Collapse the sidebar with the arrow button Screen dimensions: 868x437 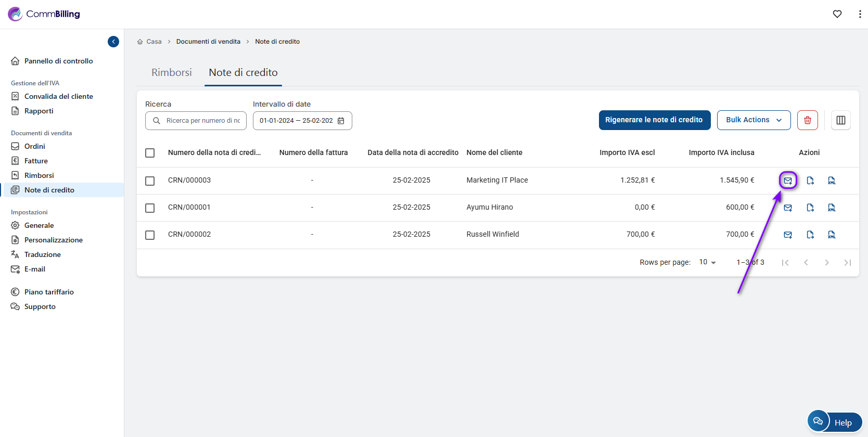click(113, 42)
